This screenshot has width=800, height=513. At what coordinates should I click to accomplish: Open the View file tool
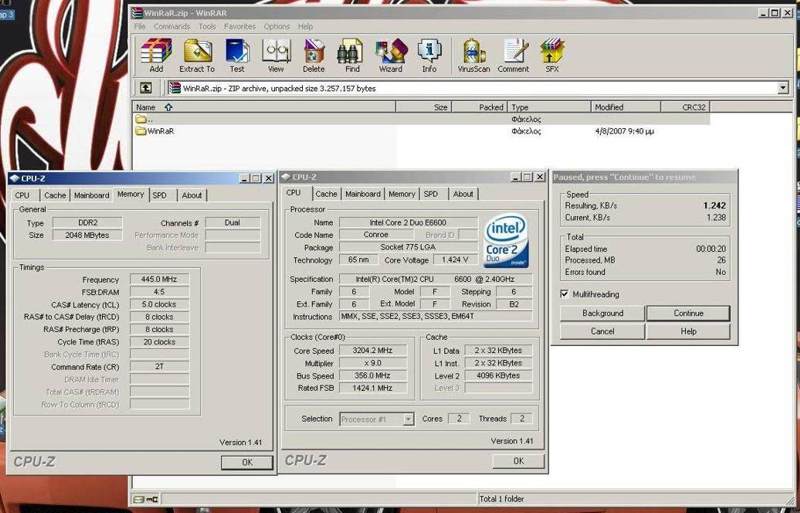pyautogui.click(x=276, y=55)
